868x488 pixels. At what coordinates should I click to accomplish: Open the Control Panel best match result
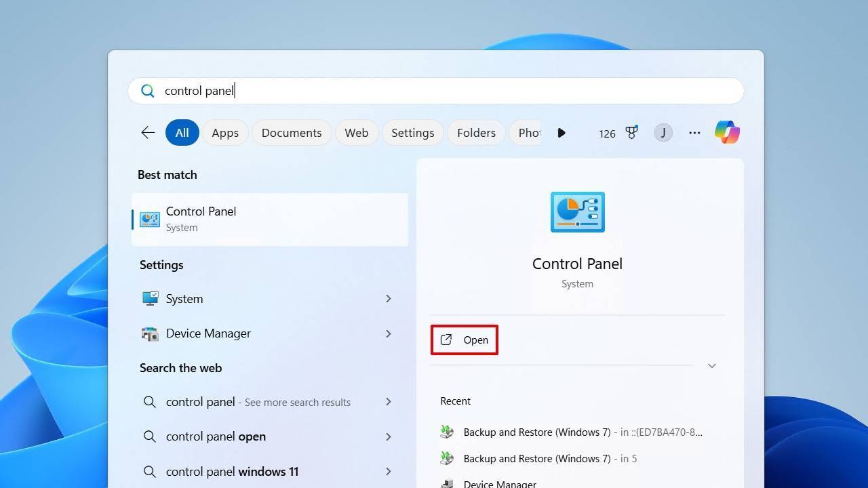coord(270,219)
